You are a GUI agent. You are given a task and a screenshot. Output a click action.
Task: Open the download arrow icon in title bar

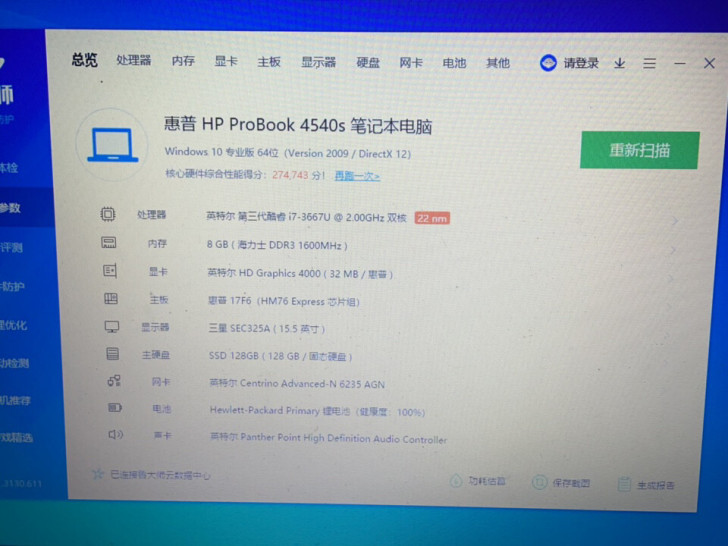click(x=619, y=63)
